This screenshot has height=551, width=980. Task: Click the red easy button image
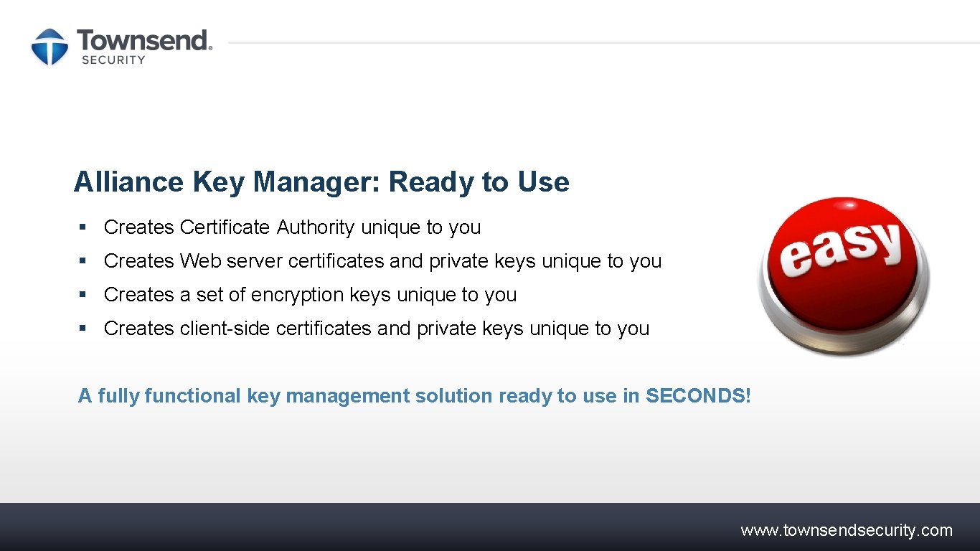pos(844,276)
